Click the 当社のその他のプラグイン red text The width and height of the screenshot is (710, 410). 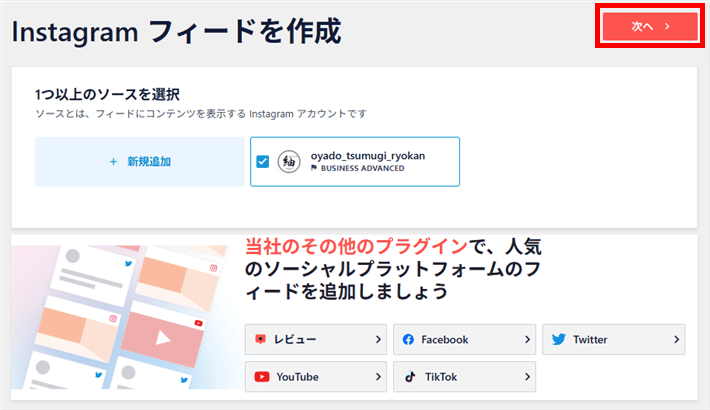tap(356, 246)
